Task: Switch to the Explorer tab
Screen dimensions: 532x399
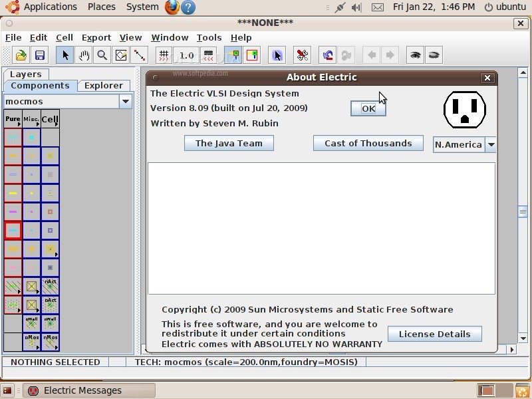Action: click(x=104, y=86)
